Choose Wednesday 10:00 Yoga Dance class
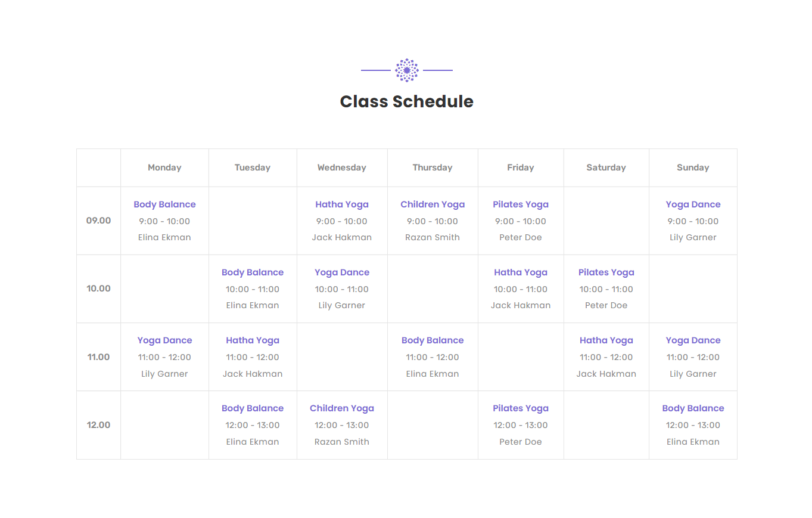The width and height of the screenshot is (812, 518). coord(342,272)
